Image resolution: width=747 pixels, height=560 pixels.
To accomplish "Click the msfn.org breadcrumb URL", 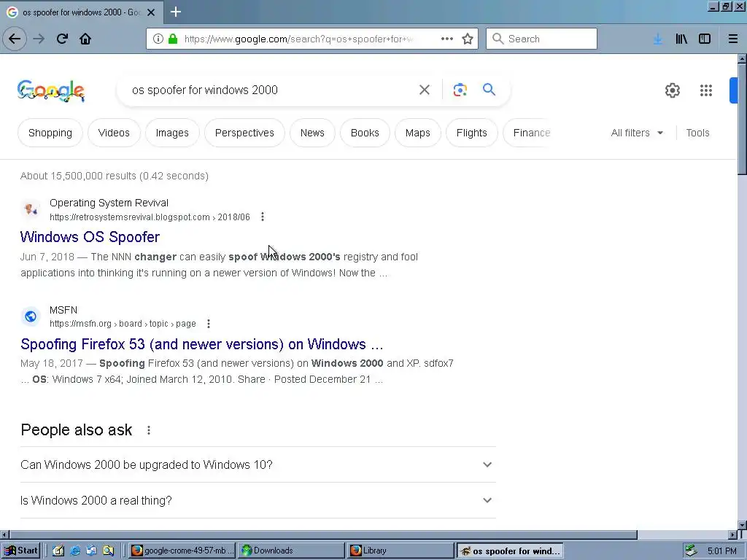I will (x=123, y=324).
